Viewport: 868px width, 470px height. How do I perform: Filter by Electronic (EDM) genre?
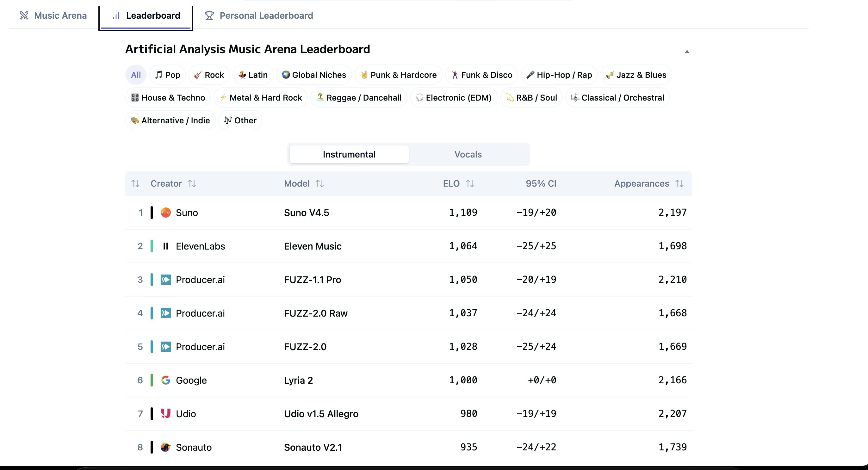(x=453, y=98)
